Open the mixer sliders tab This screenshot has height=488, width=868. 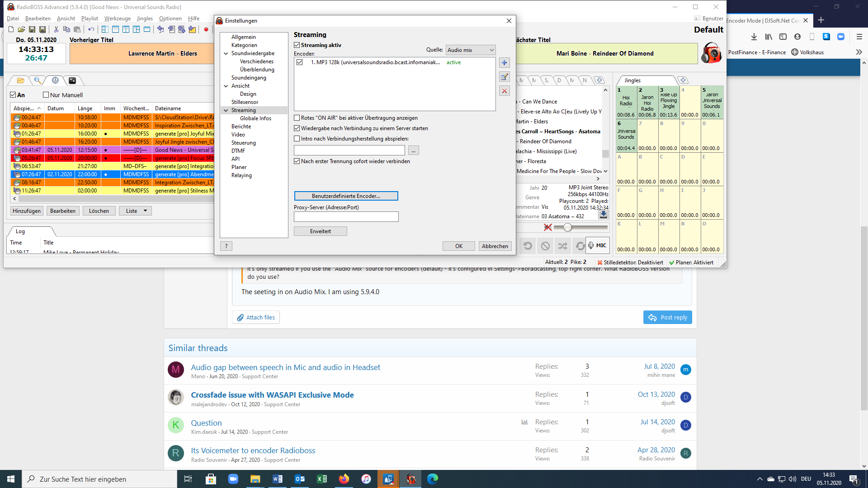point(72,80)
